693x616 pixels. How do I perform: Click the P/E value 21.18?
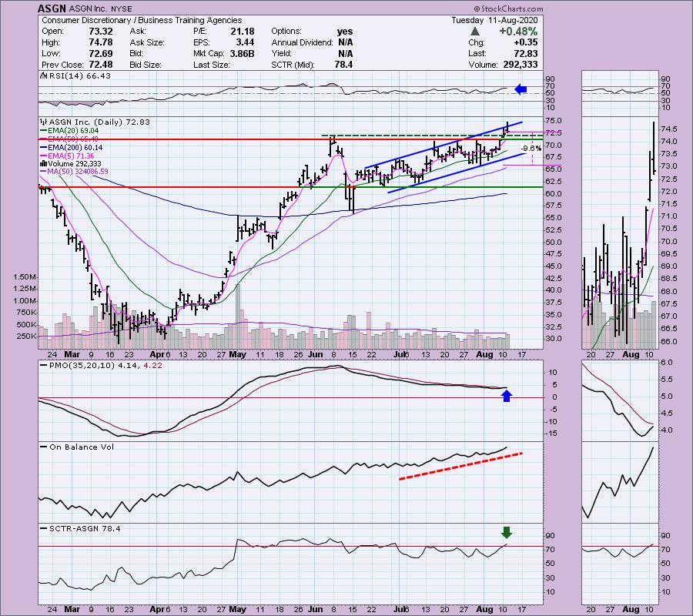243,32
